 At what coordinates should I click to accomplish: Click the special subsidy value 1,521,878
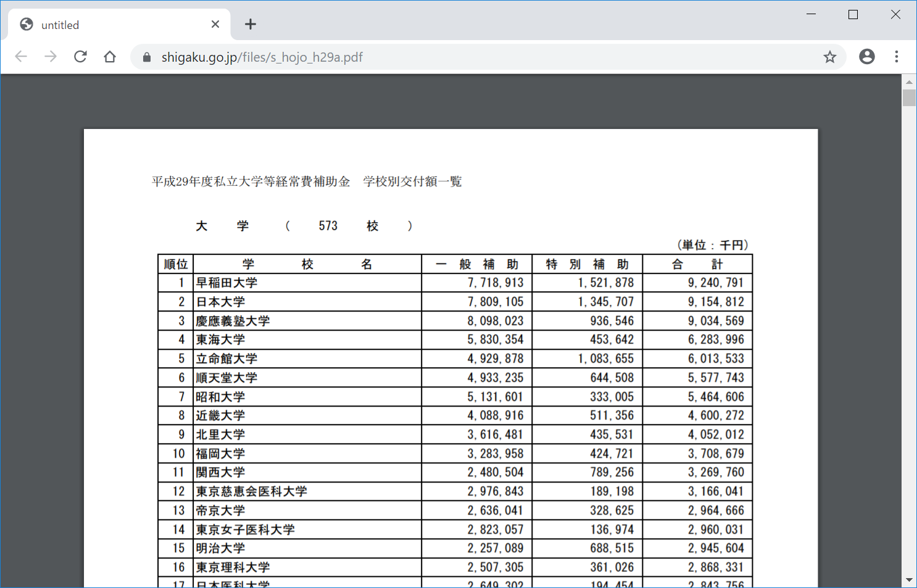[605, 283]
